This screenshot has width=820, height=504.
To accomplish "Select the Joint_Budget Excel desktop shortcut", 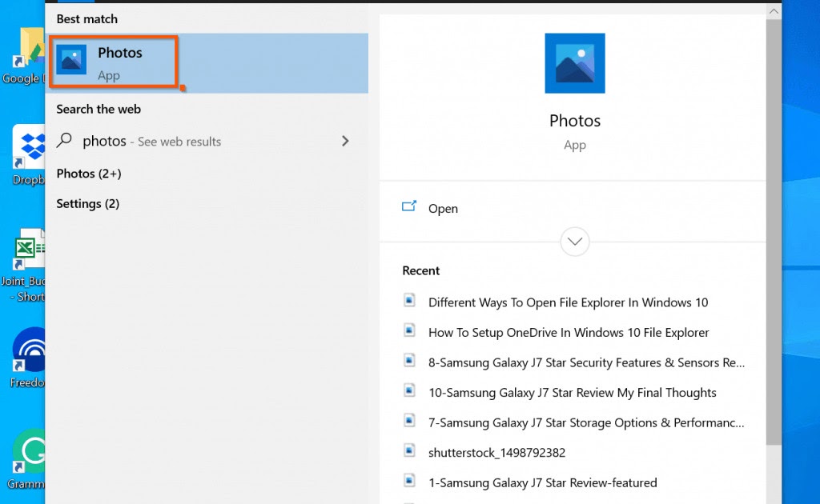I will coord(23,266).
